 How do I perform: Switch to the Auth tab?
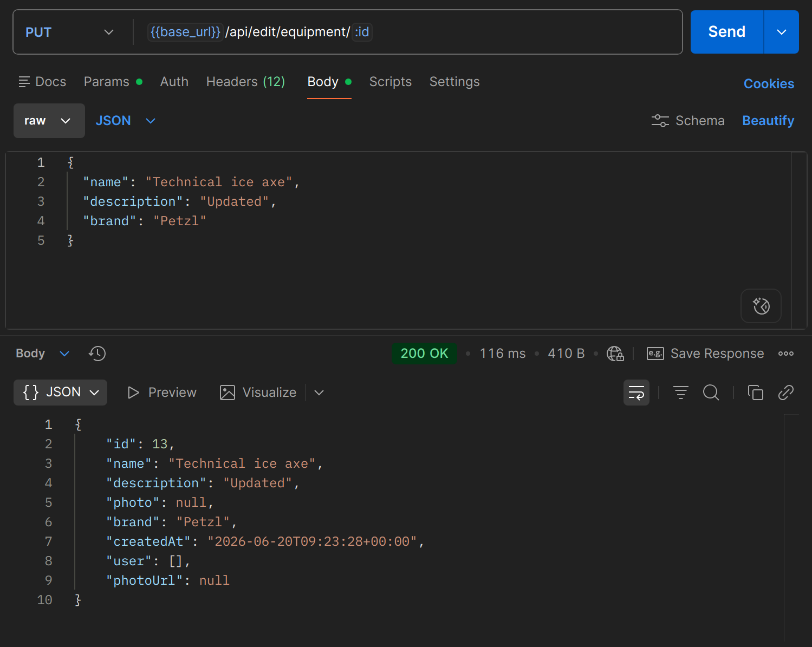pyautogui.click(x=174, y=82)
